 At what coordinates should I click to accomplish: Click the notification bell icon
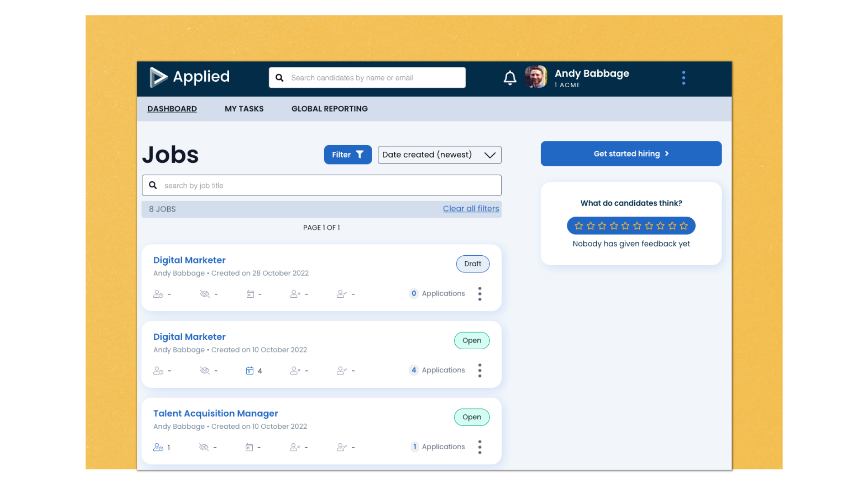[510, 77]
